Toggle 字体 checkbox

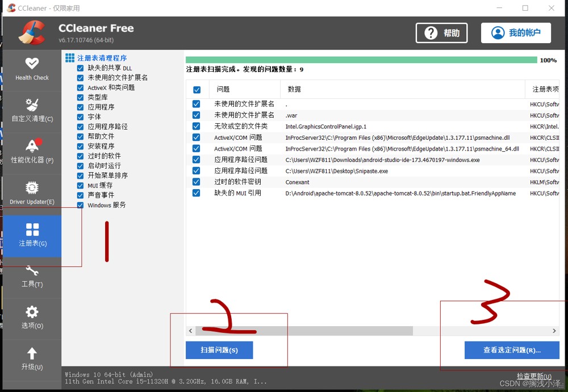81,117
